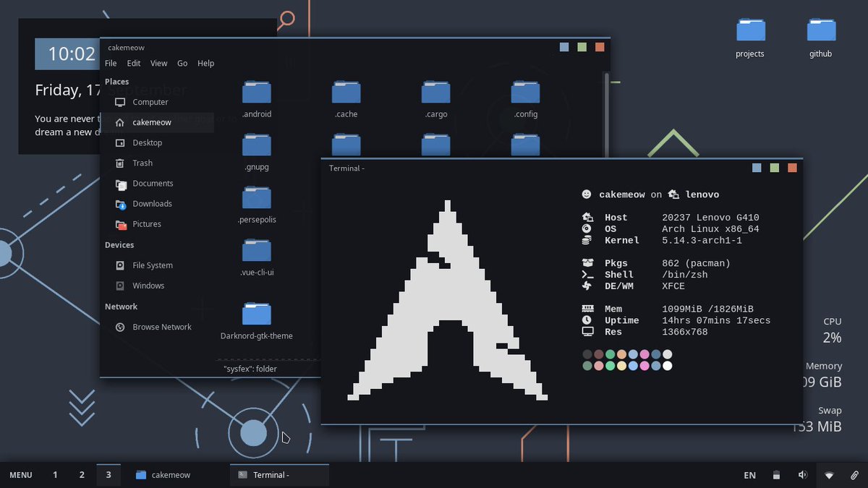
Task: Click the Arch Linux x86_64 text
Action: coord(710,229)
